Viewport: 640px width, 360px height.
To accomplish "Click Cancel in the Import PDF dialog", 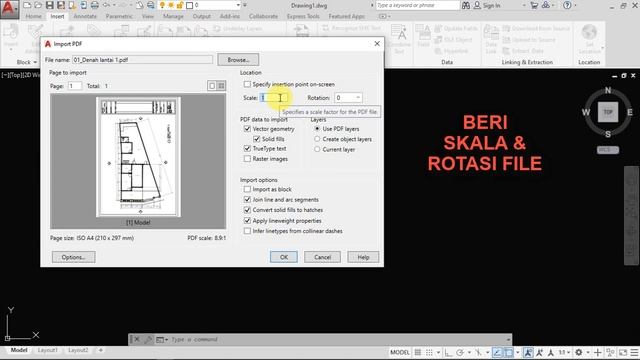I will tap(322, 257).
